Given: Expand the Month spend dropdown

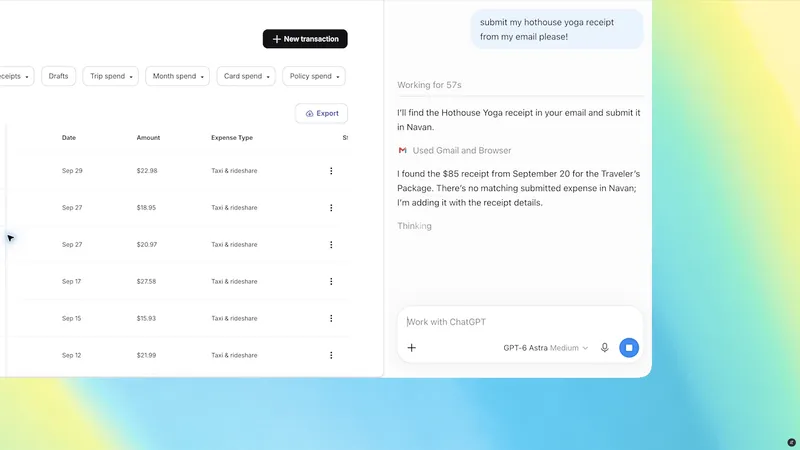Looking at the screenshot, I should pyautogui.click(x=178, y=76).
